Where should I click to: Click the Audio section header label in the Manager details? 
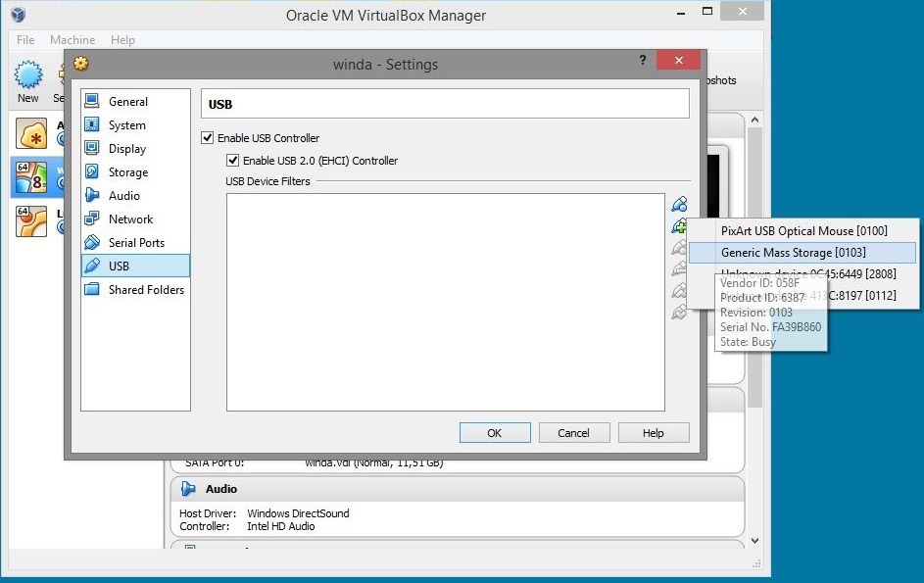point(221,489)
